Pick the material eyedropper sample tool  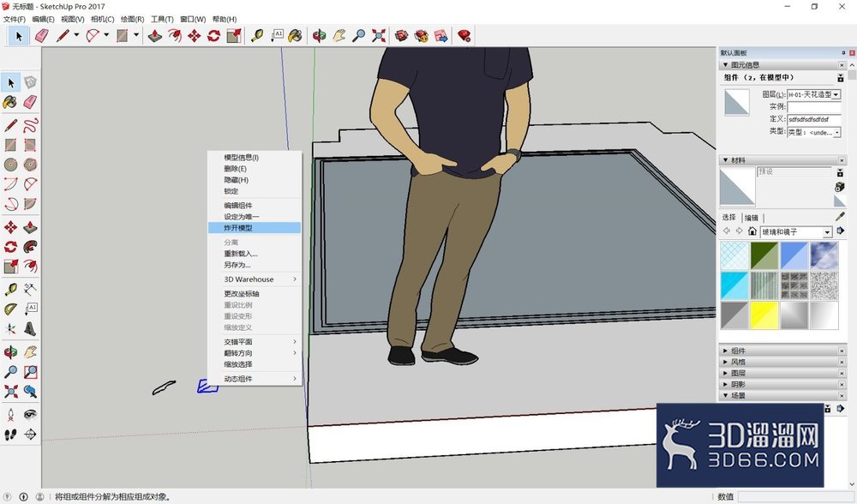click(x=840, y=217)
